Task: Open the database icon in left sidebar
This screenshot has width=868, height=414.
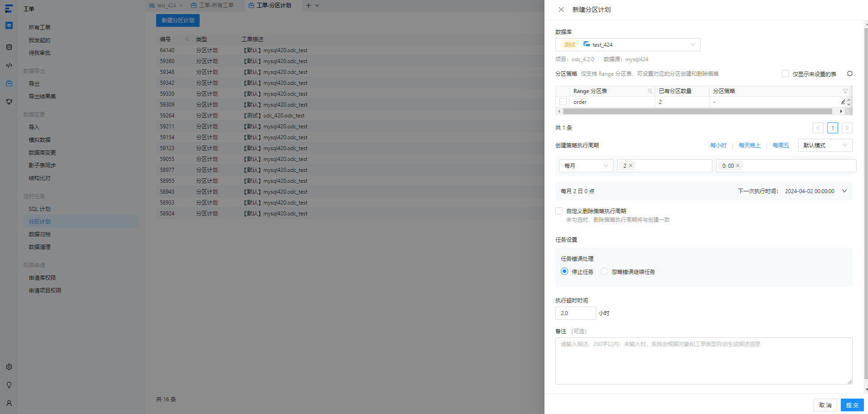Action: (9, 47)
